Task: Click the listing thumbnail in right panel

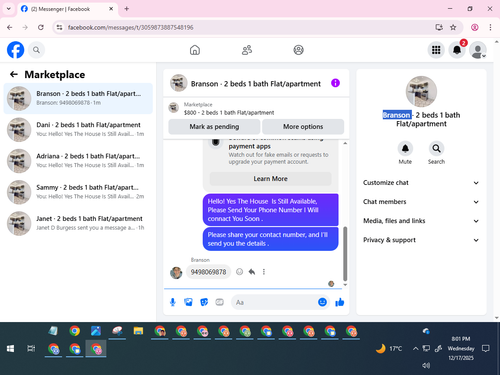Action: pyautogui.click(x=421, y=92)
